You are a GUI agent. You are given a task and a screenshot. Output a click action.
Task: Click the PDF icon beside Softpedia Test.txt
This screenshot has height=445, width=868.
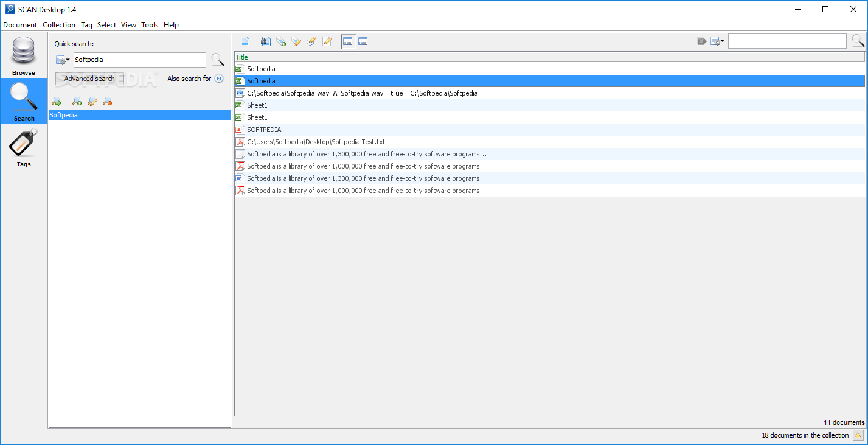[x=240, y=142]
